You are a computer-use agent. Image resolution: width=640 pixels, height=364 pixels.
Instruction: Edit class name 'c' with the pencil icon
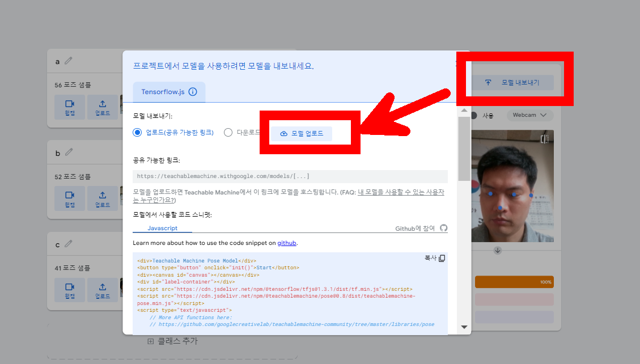[x=69, y=244]
